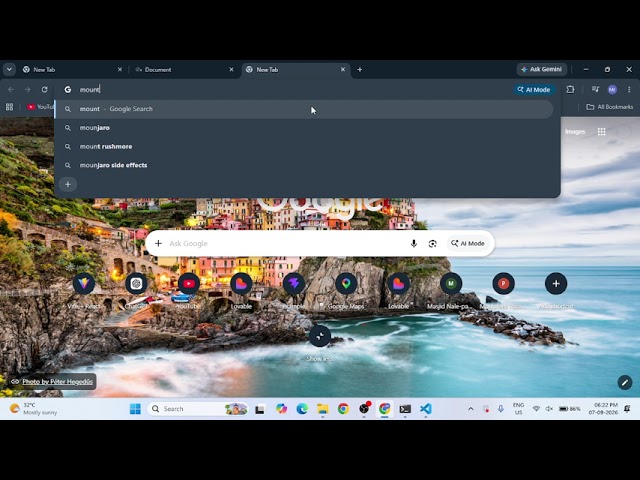Open the All Bookmarks folder
Image resolution: width=640 pixels, height=480 pixels.
[x=609, y=107]
